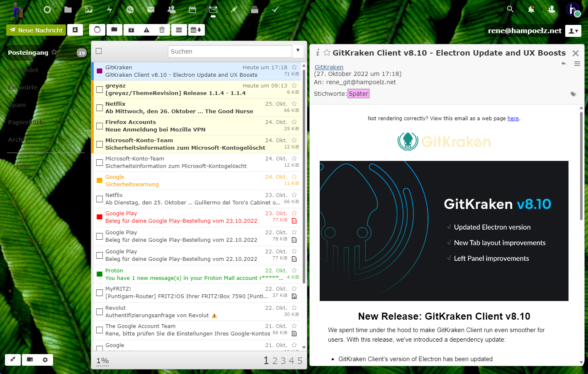Open the account switcher dropdown

coord(573,31)
